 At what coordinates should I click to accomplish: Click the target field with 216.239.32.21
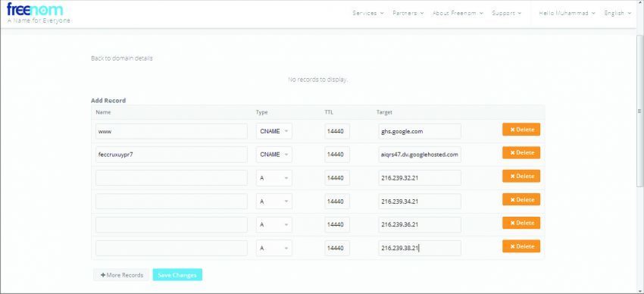420,178
